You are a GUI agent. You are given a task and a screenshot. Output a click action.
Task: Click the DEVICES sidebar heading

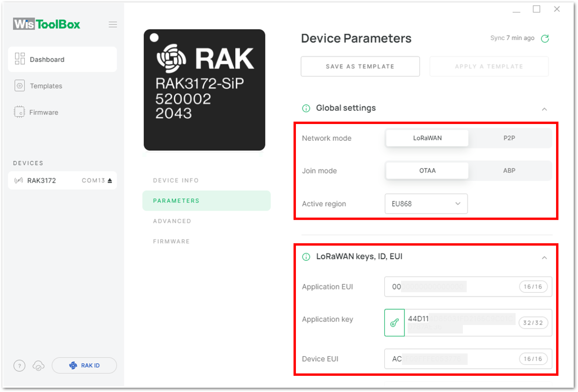point(28,163)
